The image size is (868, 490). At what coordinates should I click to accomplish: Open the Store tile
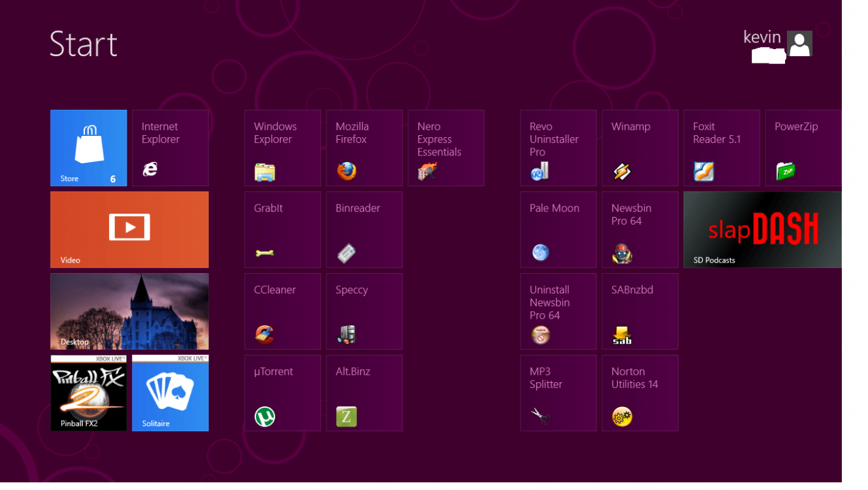coord(88,148)
